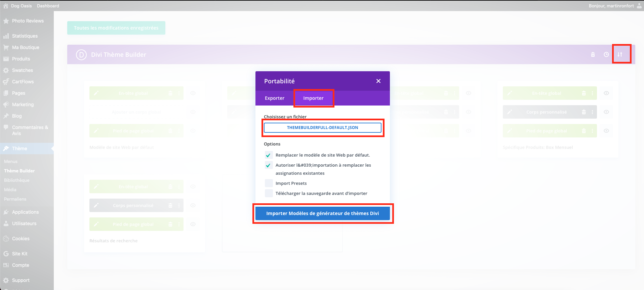Click Importer Modèles de générateur de thèmes Divi
The height and width of the screenshot is (290, 644).
(x=323, y=213)
